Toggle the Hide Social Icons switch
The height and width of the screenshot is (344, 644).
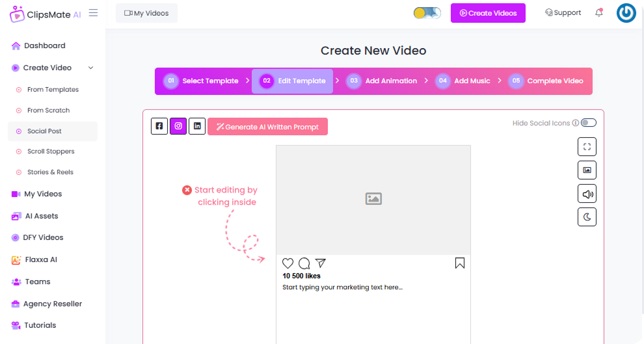[588, 123]
